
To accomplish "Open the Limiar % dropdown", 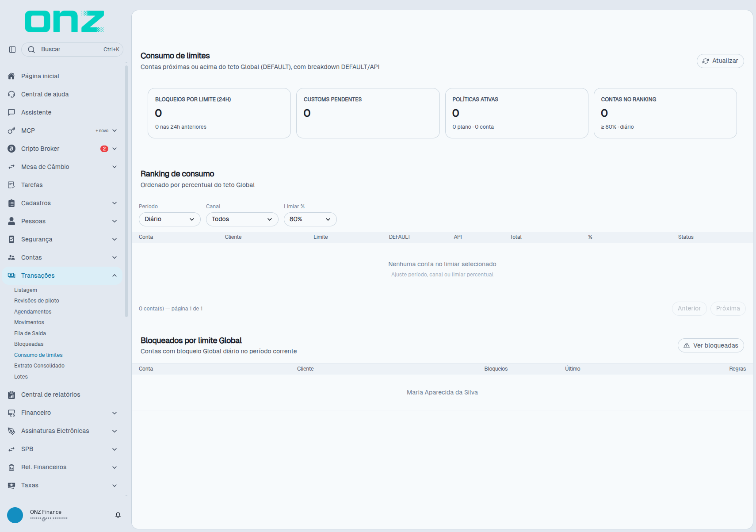I will point(310,219).
